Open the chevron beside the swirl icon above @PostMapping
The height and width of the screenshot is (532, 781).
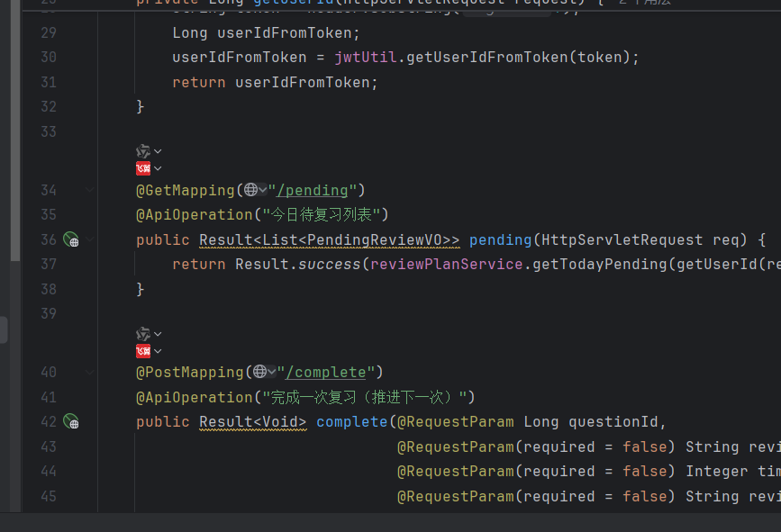[x=158, y=334]
